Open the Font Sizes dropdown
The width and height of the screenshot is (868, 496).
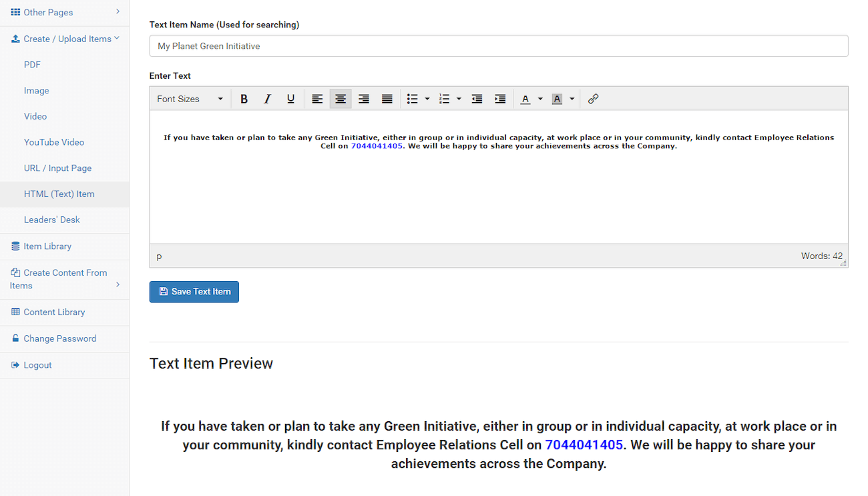coord(190,99)
